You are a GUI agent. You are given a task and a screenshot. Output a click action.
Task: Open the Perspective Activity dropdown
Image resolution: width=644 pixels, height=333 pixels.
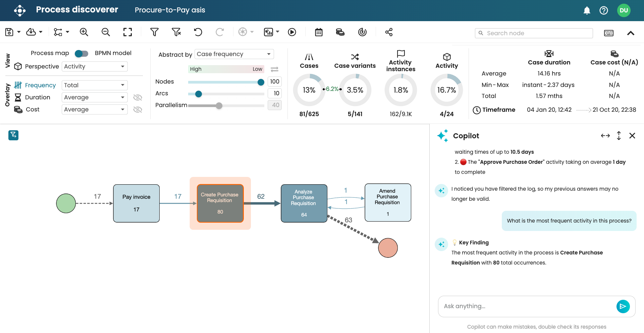coord(95,66)
